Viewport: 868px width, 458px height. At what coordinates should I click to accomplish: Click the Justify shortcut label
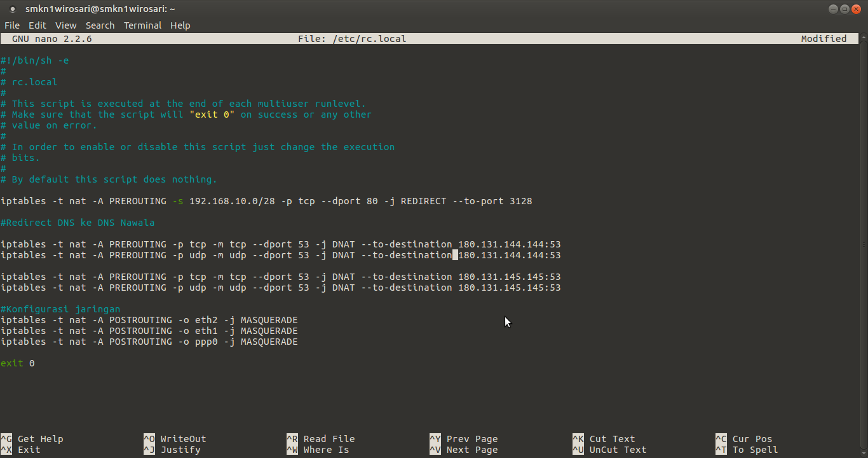(180, 450)
